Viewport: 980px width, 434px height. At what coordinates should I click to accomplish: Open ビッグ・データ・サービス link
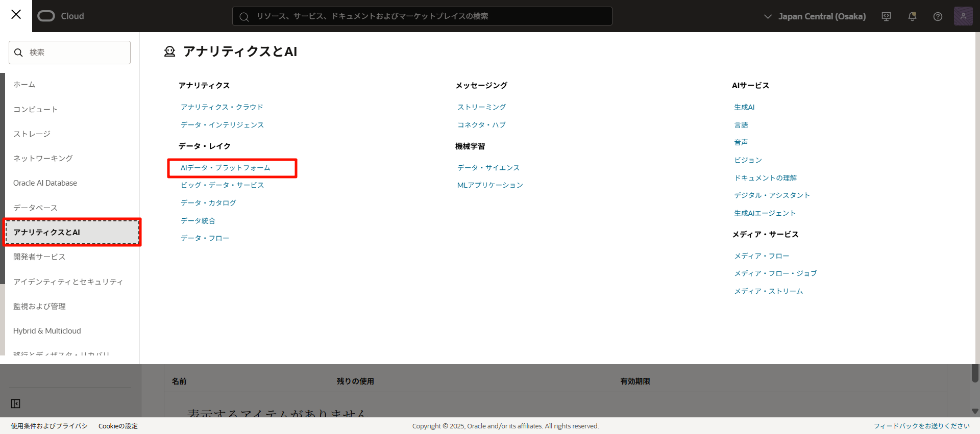[x=222, y=185]
